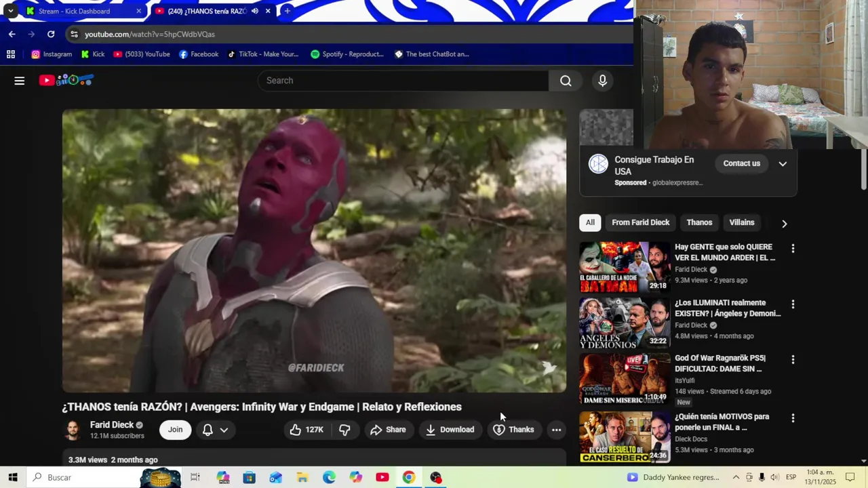The image size is (868, 488).
Task: Select the All filter chip
Action: click(590, 222)
